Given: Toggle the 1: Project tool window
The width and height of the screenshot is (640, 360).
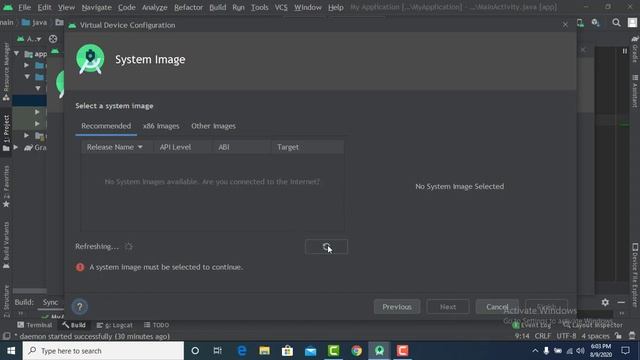Looking at the screenshot, I should 6,133.
